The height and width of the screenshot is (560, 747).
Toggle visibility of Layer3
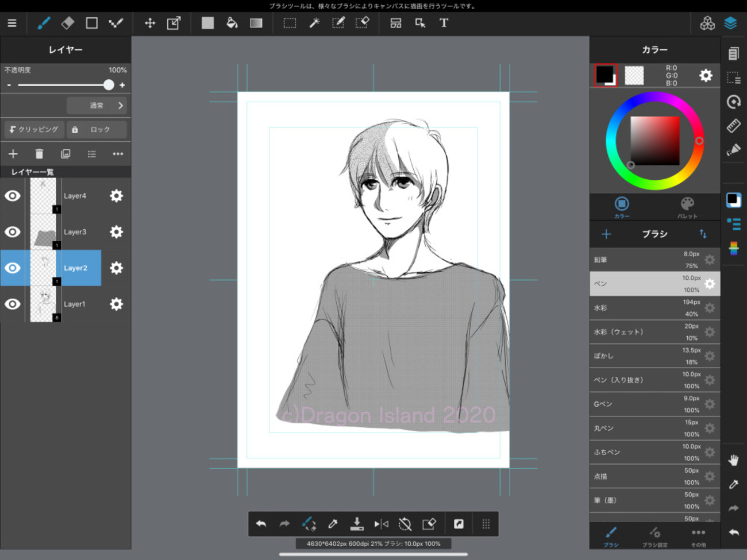13,232
